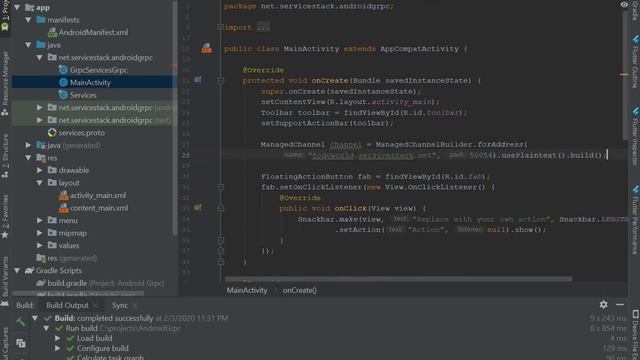Expand the test package
640x360 pixels.
pos(40,120)
